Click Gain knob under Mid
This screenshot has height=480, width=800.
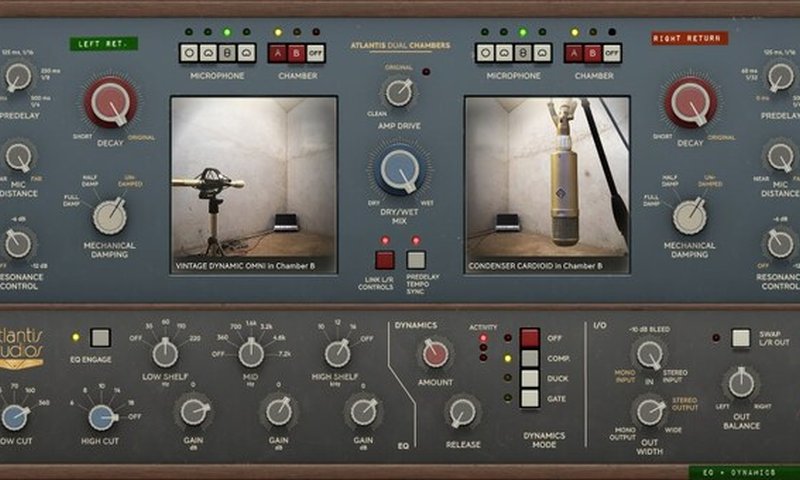point(279,412)
